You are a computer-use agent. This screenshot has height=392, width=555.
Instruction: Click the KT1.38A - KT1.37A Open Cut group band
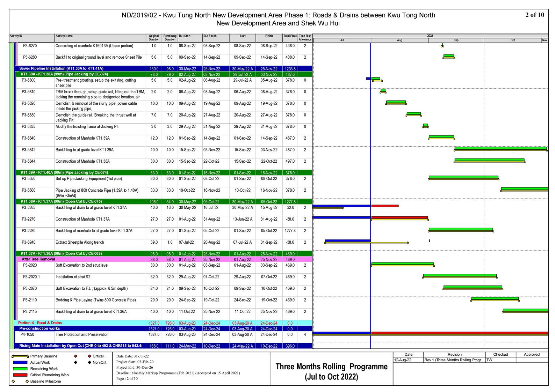click(163, 202)
